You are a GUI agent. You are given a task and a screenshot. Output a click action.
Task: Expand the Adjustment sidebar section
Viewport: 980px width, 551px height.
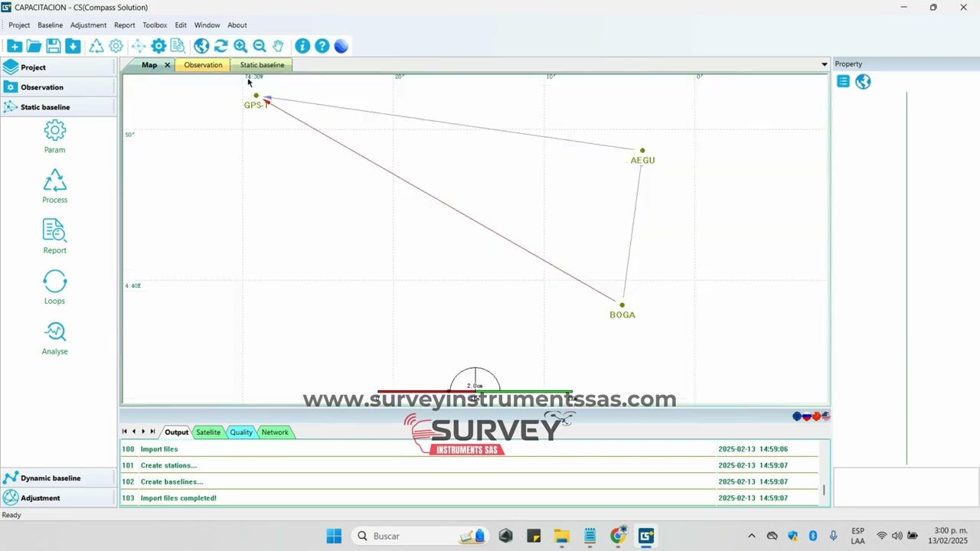point(58,498)
